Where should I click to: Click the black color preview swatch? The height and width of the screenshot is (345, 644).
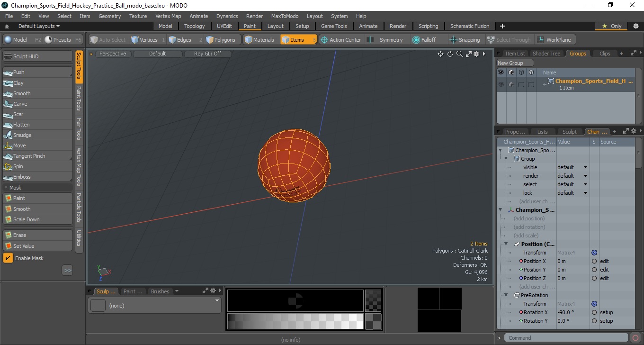click(295, 300)
